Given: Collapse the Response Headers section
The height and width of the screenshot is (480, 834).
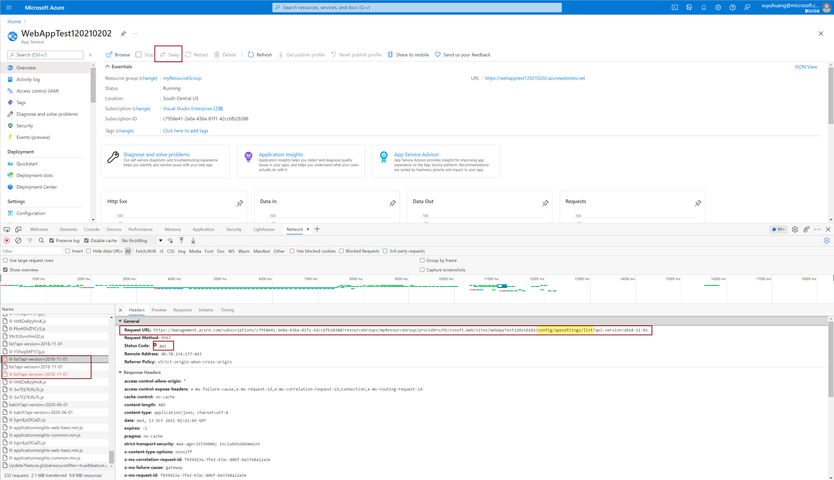Looking at the screenshot, I should tap(120, 373).
